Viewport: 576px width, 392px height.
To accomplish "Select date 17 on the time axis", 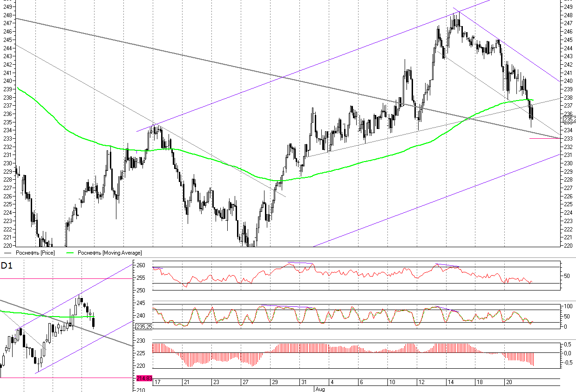I will [x=157, y=382].
